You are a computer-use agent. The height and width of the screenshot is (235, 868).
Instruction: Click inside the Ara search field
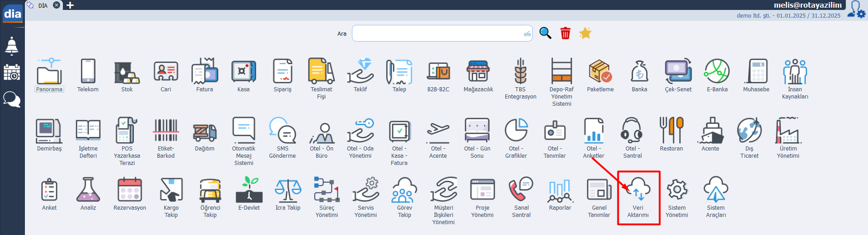point(436,33)
